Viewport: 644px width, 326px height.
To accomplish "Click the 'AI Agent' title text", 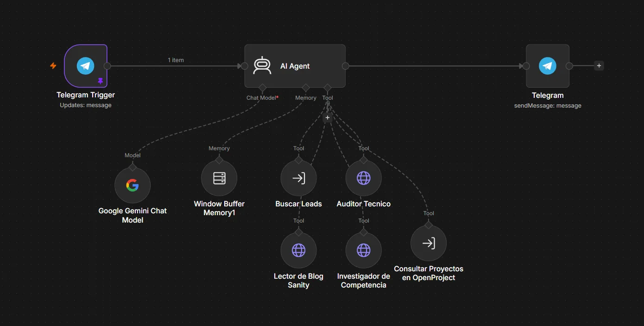I will [295, 66].
